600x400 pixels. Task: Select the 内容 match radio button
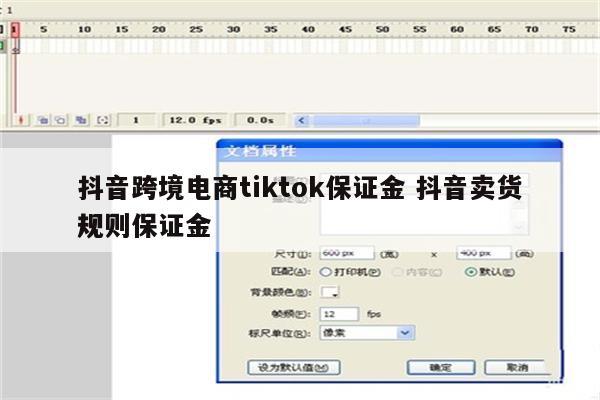398,272
